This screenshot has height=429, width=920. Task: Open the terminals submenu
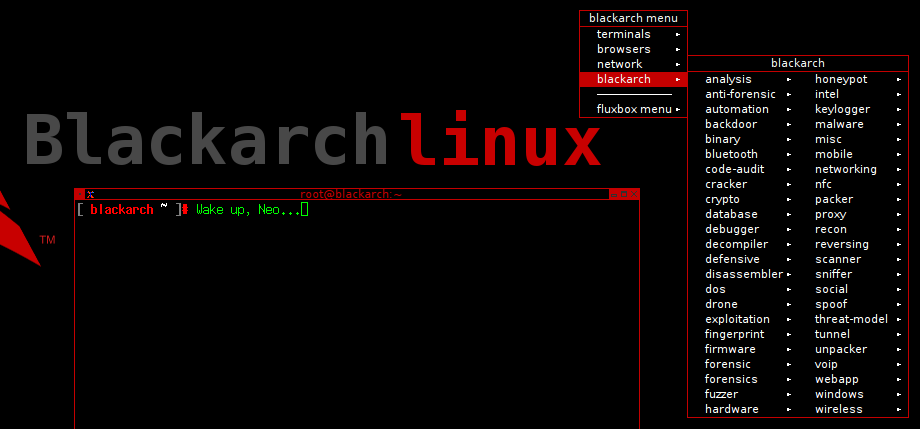tap(633, 34)
